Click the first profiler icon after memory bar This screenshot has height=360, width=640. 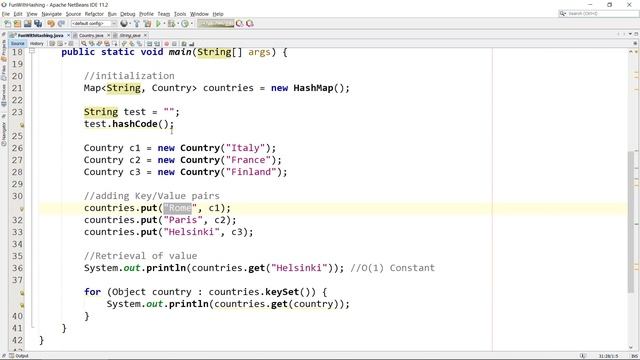tap(240, 24)
